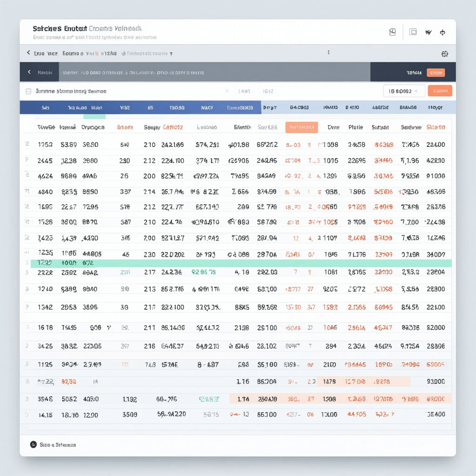
Task: Click the green underlined tab indicator
Action: tap(94, 117)
